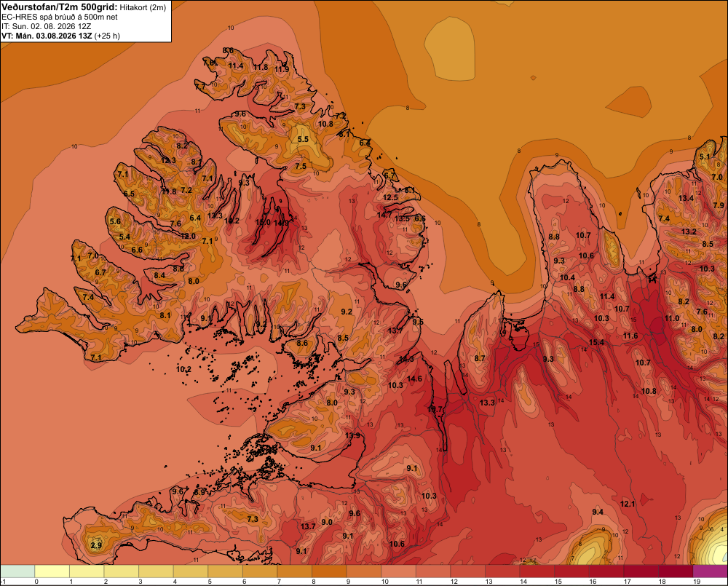Select the 6.5 temperature value

click(129, 194)
